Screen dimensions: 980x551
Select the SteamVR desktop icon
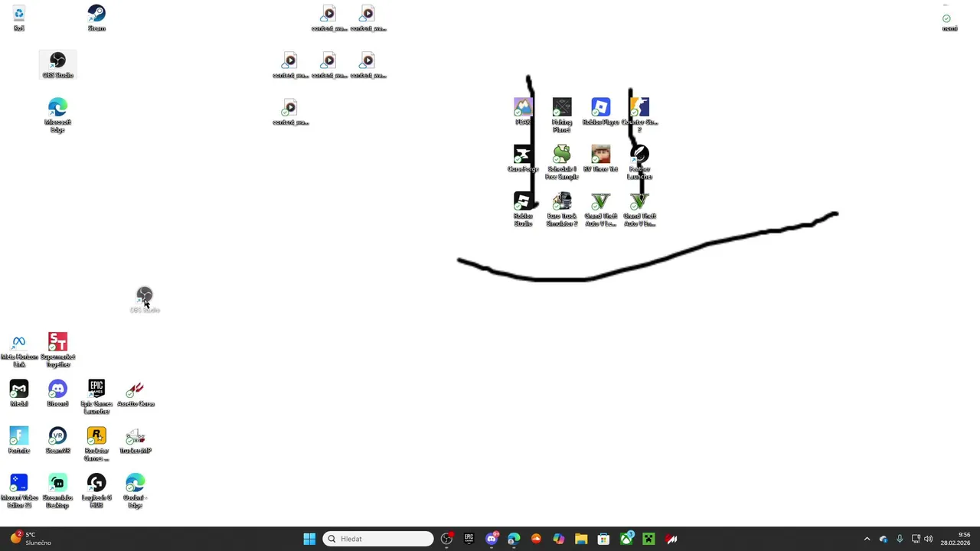tap(57, 441)
